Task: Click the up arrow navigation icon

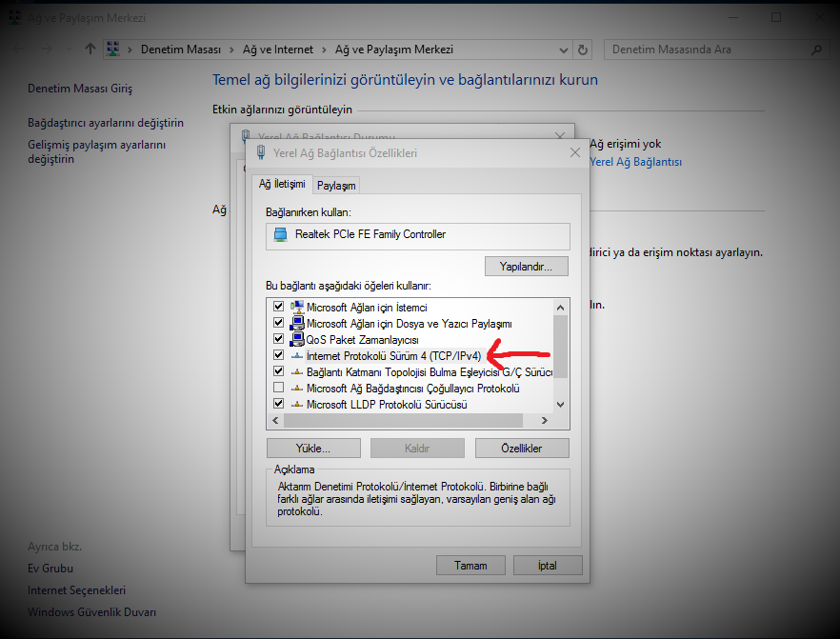Action: (90, 50)
